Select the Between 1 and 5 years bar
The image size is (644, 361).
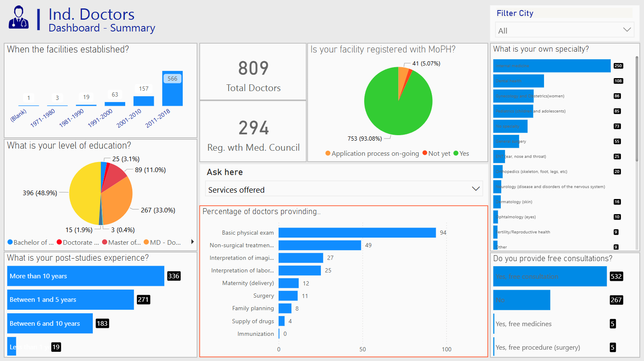(71, 300)
